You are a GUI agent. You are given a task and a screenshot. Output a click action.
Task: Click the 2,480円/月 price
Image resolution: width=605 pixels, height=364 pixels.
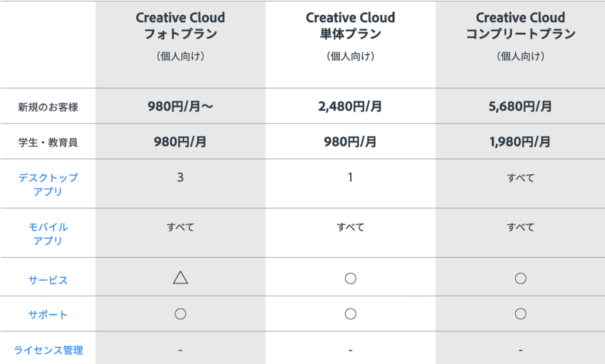350,107
